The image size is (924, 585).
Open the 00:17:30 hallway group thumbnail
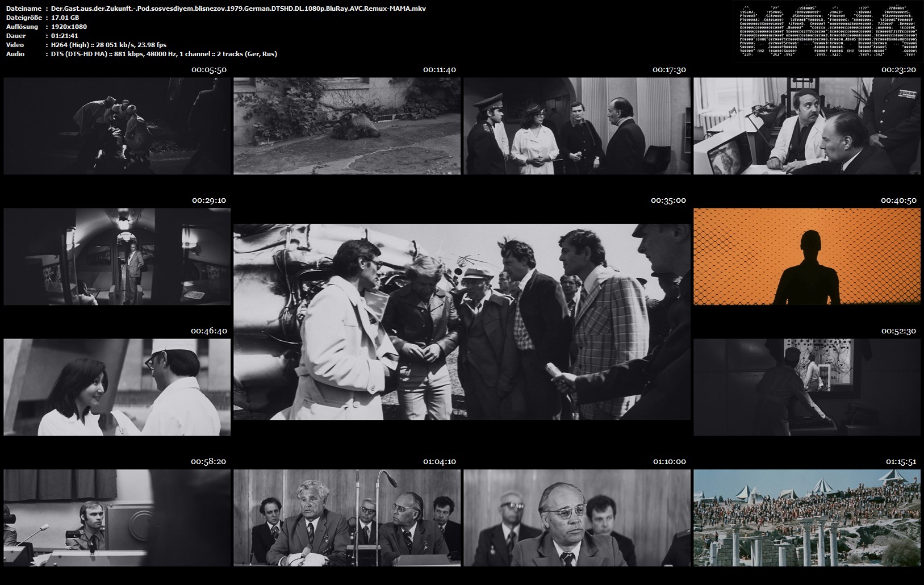tap(576, 126)
